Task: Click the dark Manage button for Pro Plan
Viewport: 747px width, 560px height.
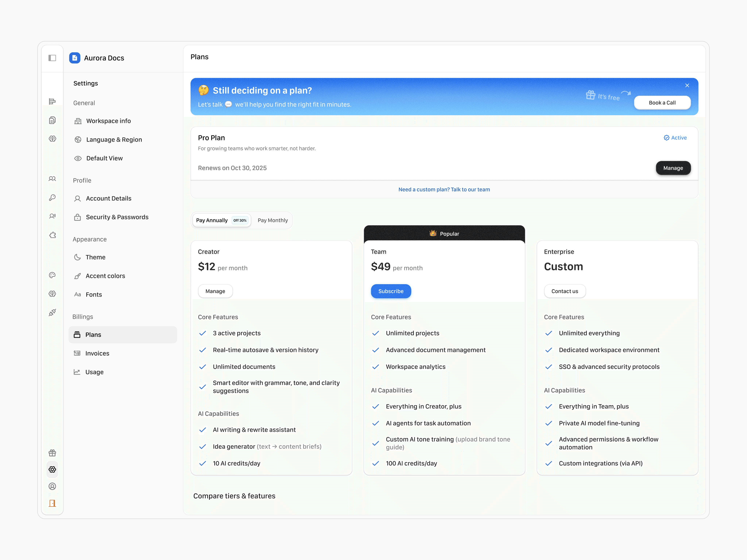Action: tap(673, 168)
